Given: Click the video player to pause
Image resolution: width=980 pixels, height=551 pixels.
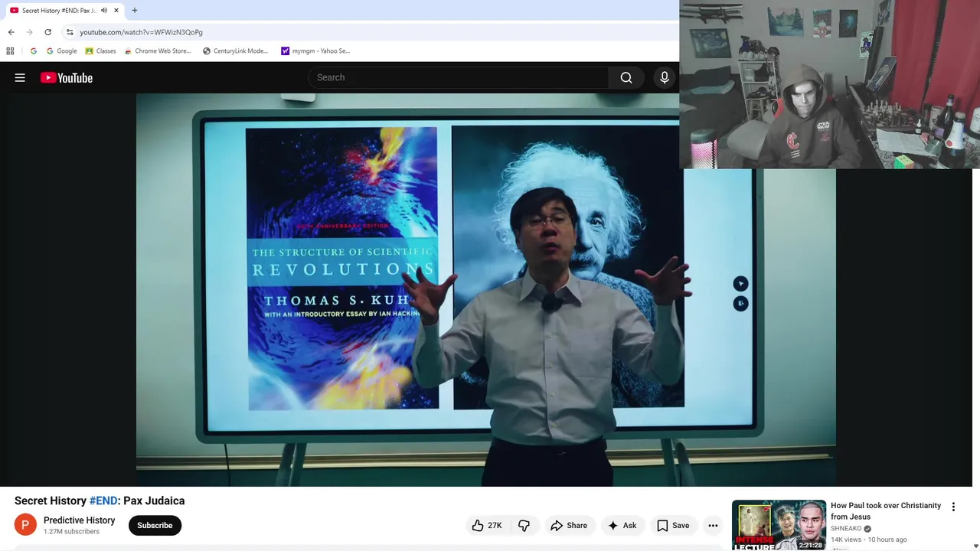Looking at the screenshot, I should pos(485,289).
